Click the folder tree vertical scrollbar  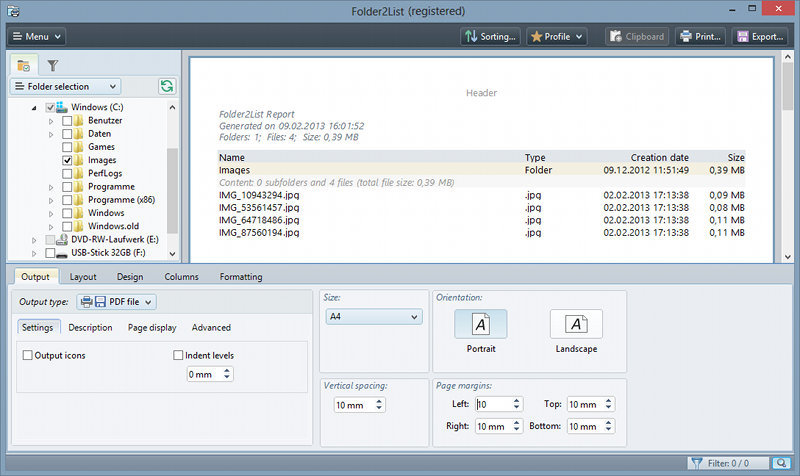tap(172, 189)
